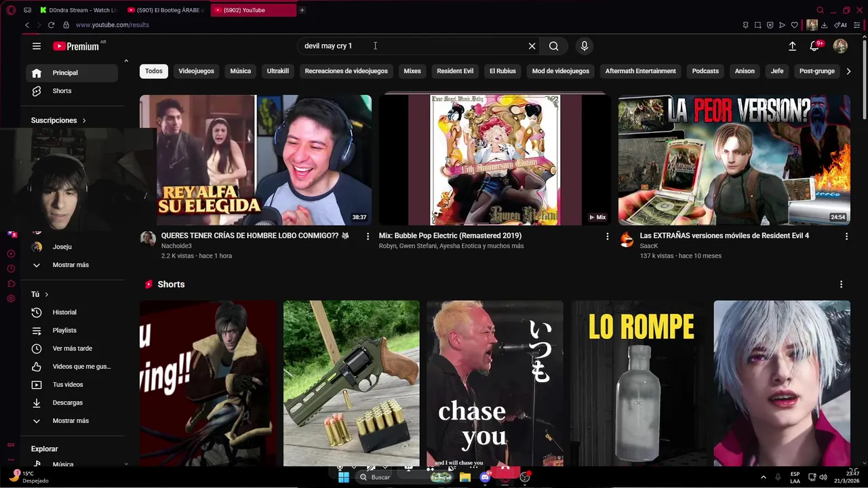This screenshot has width=868, height=488.
Task: Select the Ultrakill filter chip
Action: coord(278,71)
